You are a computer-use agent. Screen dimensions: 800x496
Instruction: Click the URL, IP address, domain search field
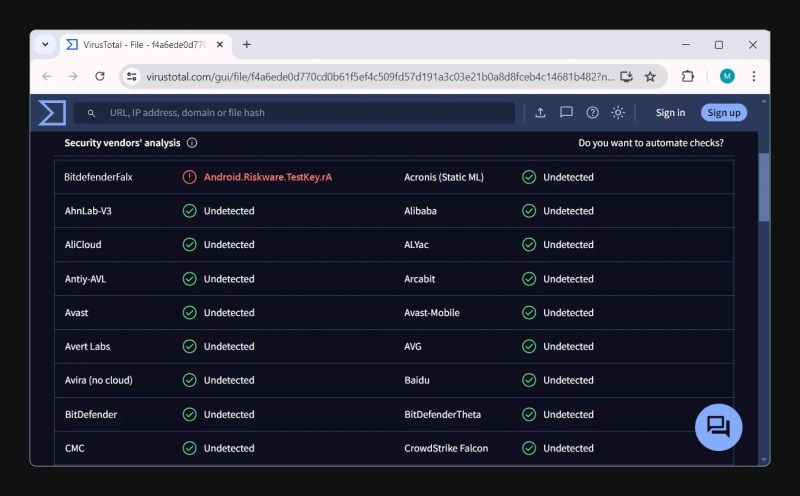294,113
